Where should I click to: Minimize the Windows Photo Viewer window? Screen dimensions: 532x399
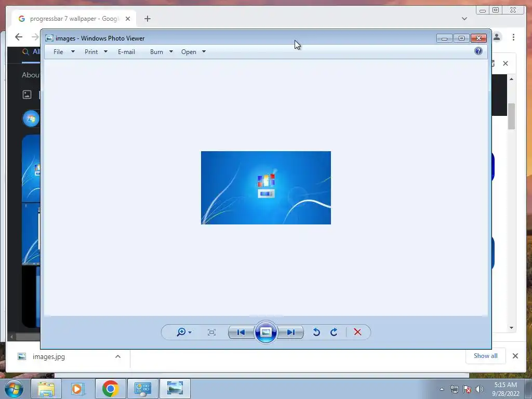pyautogui.click(x=445, y=38)
